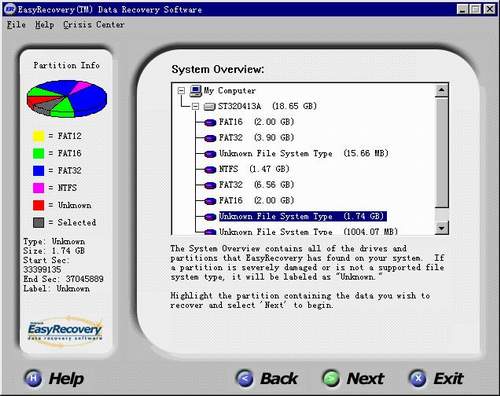Click the green Next arrow icon
The height and width of the screenshot is (396, 500).
[331, 378]
